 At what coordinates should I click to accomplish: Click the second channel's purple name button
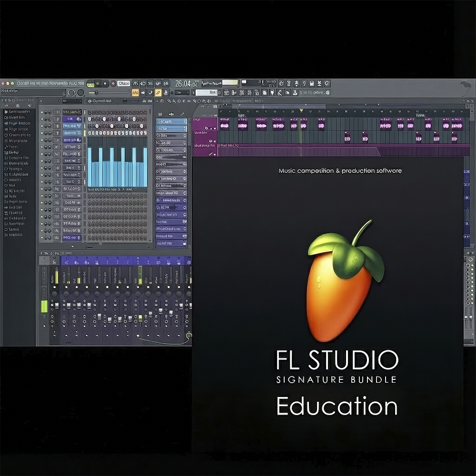click(71, 119)
